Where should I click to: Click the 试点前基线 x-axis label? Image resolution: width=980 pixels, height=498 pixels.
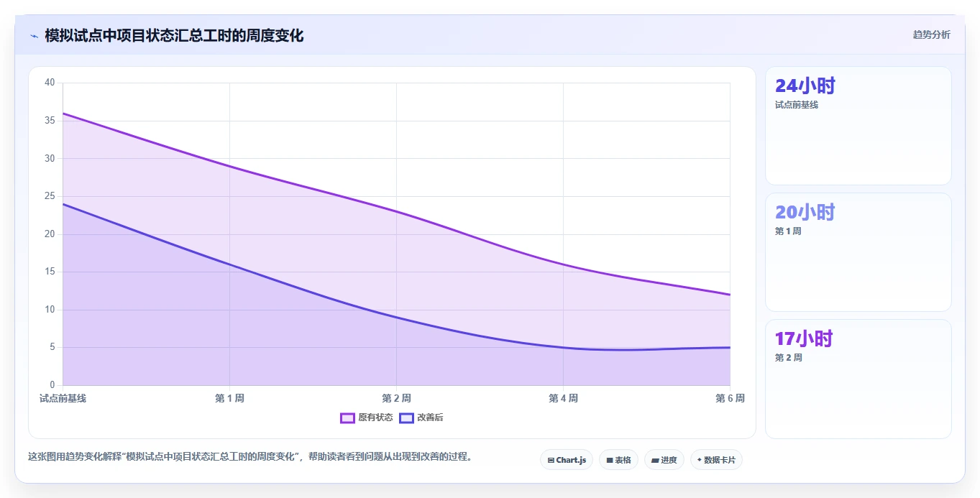tap(63, 398)
